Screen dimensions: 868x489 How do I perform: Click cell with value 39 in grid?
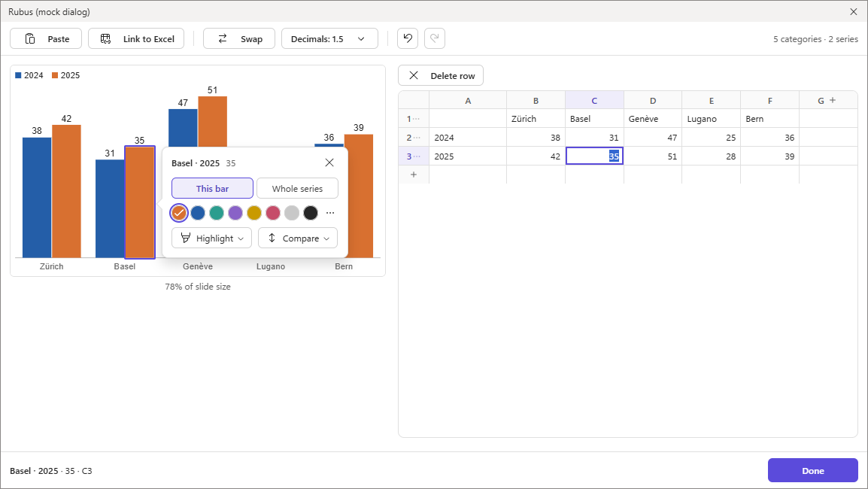[770, 156]
